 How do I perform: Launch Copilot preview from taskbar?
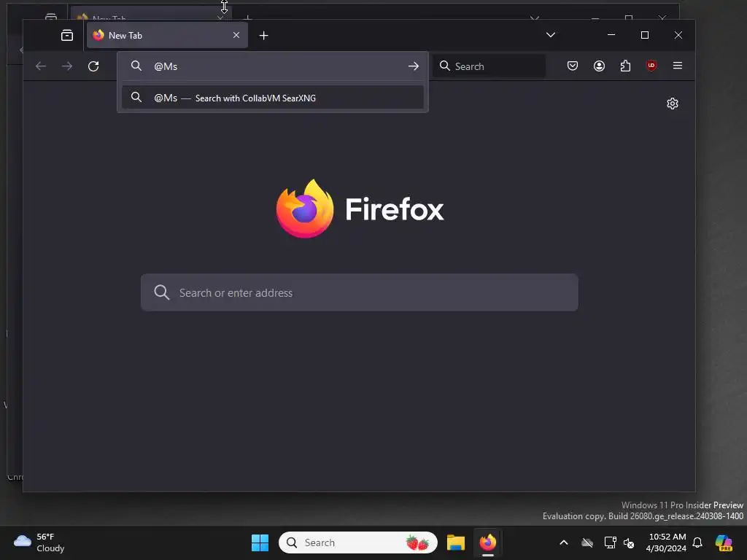[724, 542]
